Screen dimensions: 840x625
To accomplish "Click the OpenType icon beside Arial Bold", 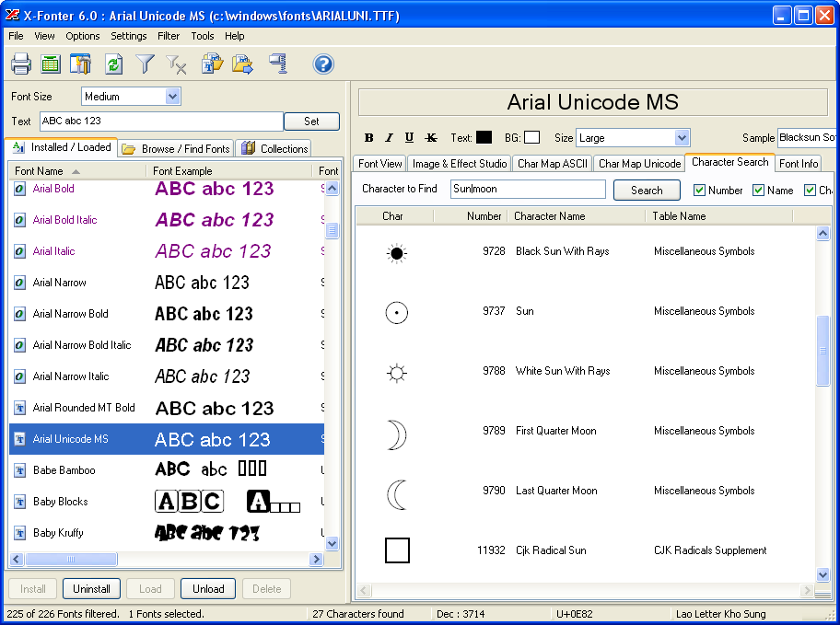I will click(x=20, y=189).
